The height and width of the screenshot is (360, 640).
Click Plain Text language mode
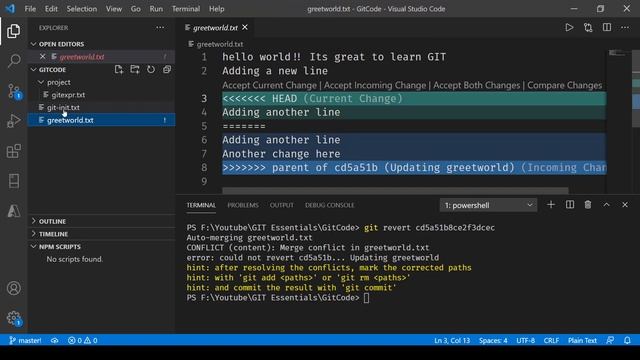click(582, 340)
